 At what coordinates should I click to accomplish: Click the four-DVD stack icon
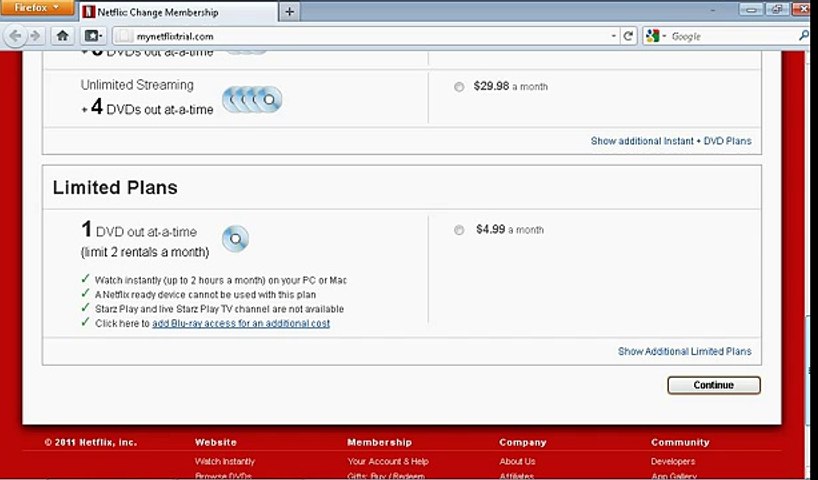252,99
